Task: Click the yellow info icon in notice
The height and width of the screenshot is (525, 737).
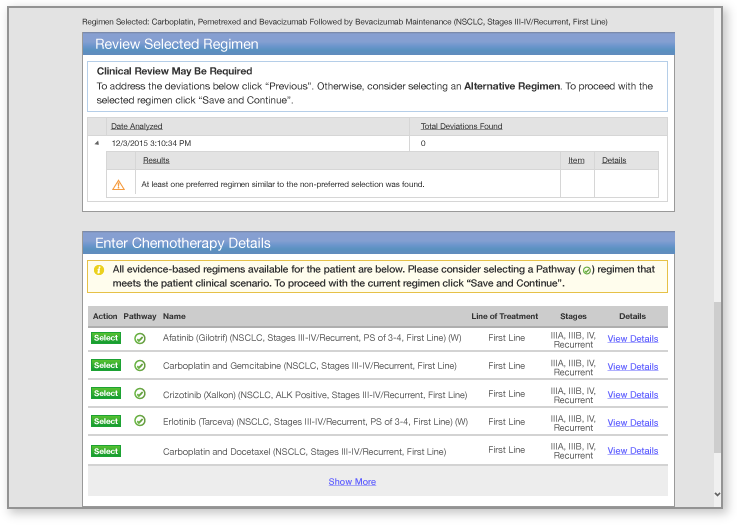Action: point(99,269)
